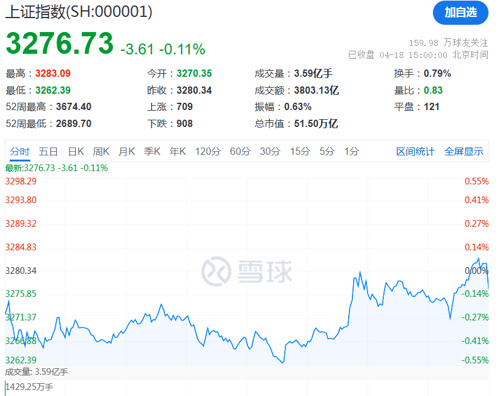Click the 换手 value 0.79%
Viewport: 500px width, 396px height.
[437, 73]
